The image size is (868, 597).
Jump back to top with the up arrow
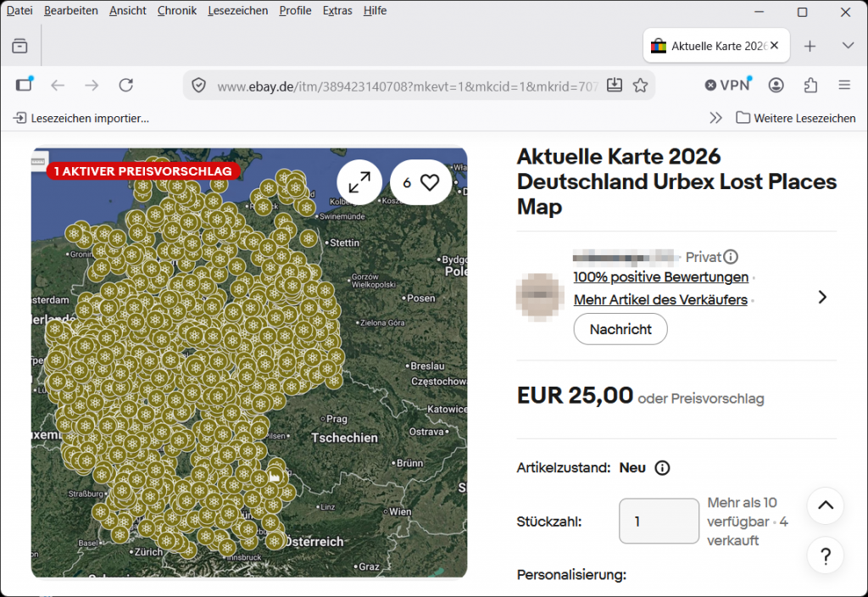826,505
